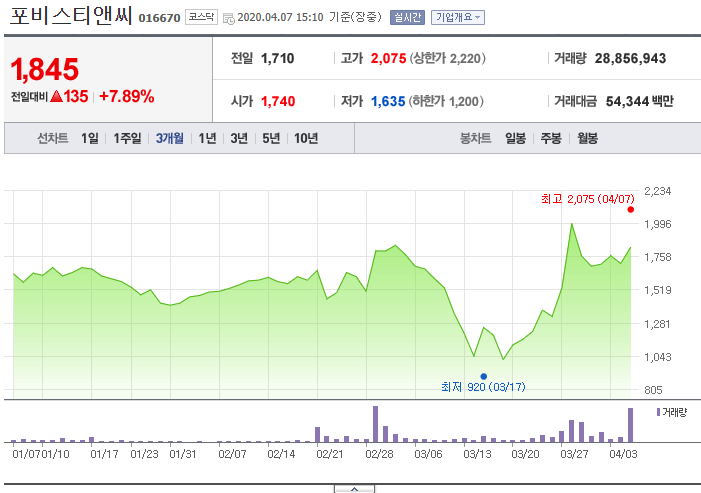Click the stock name 포비스티앤씨
This screenshot has height=493, width=701.
coord(71,16)
